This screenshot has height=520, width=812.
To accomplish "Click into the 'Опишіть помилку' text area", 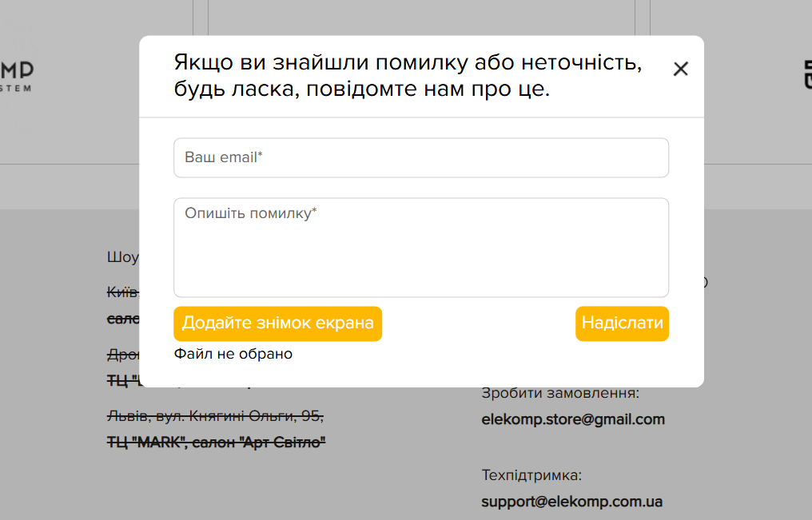I will [421, 248].
